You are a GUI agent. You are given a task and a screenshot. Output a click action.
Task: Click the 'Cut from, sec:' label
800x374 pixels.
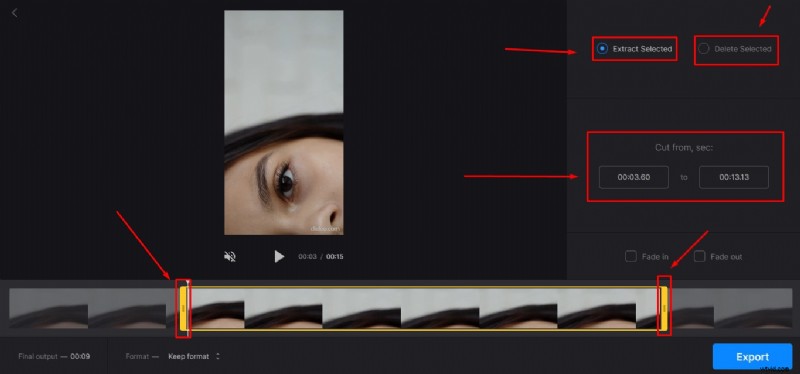684,147
